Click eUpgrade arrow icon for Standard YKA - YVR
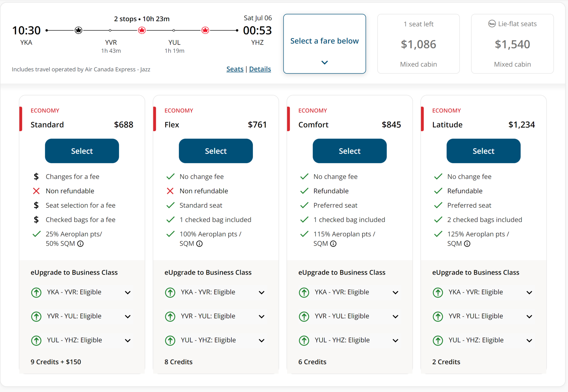This screenshot has height=392, width=568. [36, 292]
